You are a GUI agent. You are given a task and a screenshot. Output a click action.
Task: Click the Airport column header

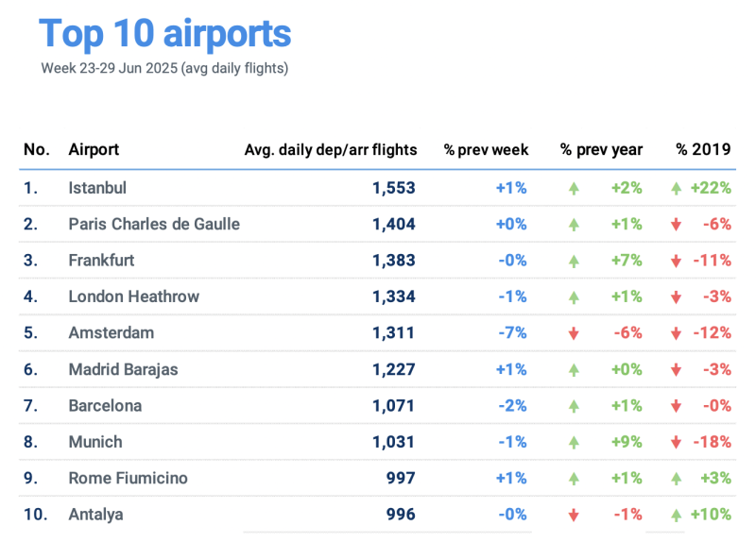pyautogui.click(x=94, y=149)
